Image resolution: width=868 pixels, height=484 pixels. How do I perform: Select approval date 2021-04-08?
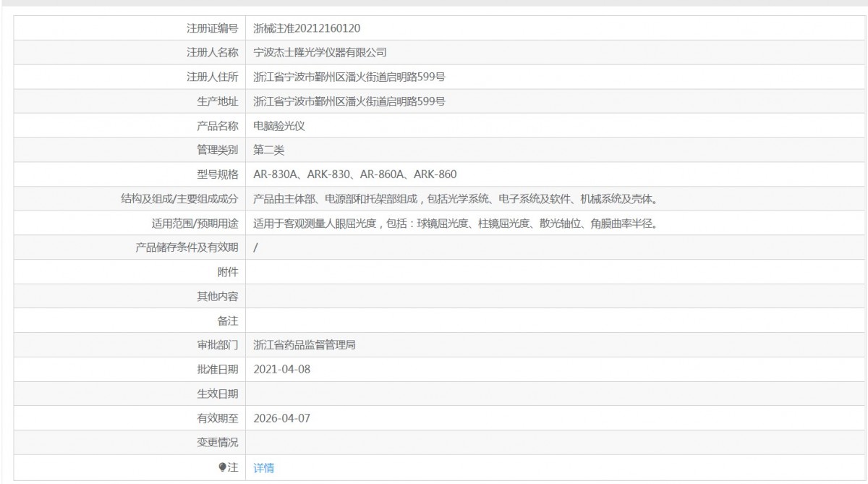[282, 370]
